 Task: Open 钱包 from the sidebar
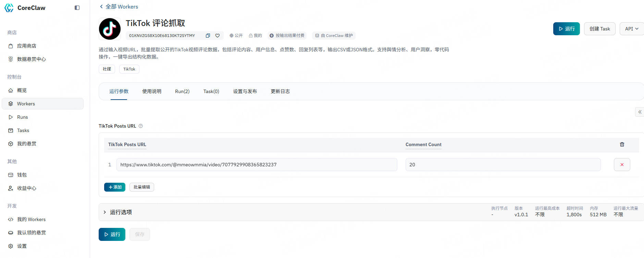click(22, 175)
